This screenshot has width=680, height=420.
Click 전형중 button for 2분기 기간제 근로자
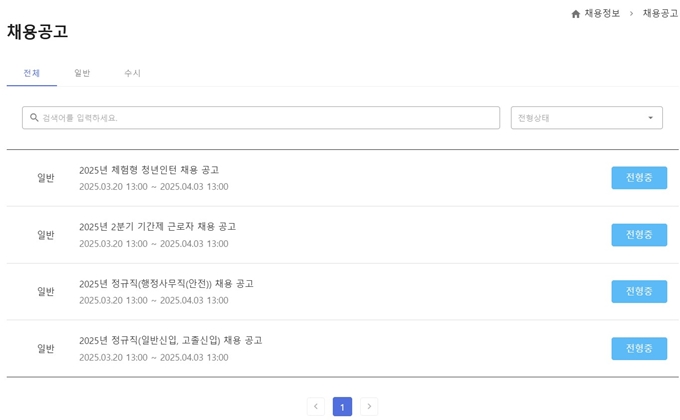click(x=639, y=235)
